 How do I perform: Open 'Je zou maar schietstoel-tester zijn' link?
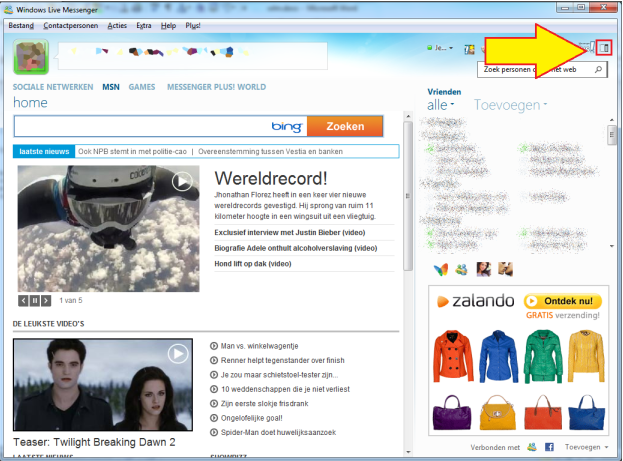click(x=279, y=375)
